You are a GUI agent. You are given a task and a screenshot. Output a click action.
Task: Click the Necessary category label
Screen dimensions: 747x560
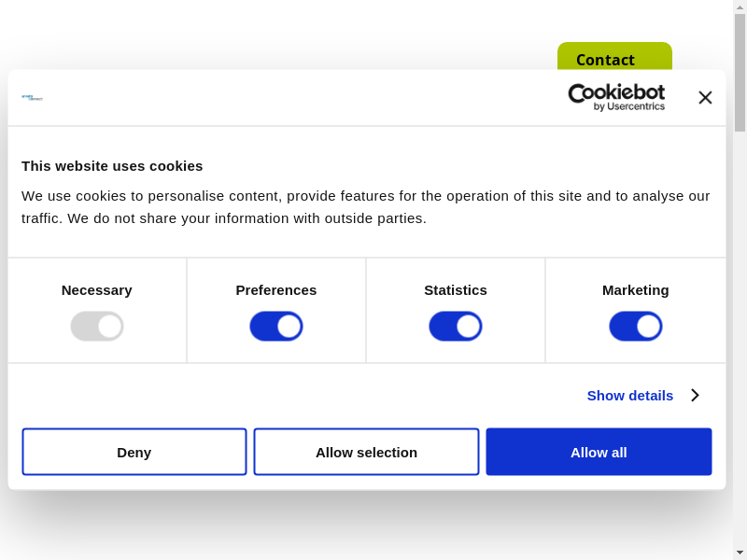click(97, 289)
